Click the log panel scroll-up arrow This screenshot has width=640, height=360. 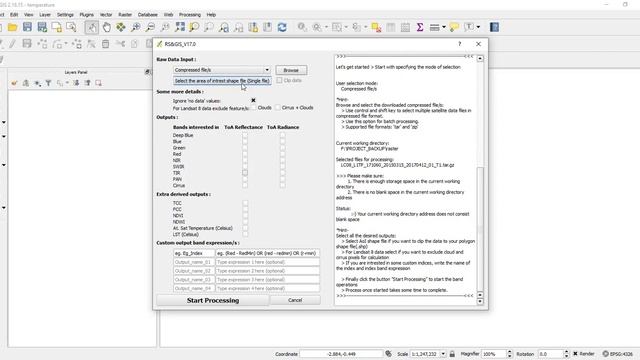pyautogui.click(x=480, y=59)
